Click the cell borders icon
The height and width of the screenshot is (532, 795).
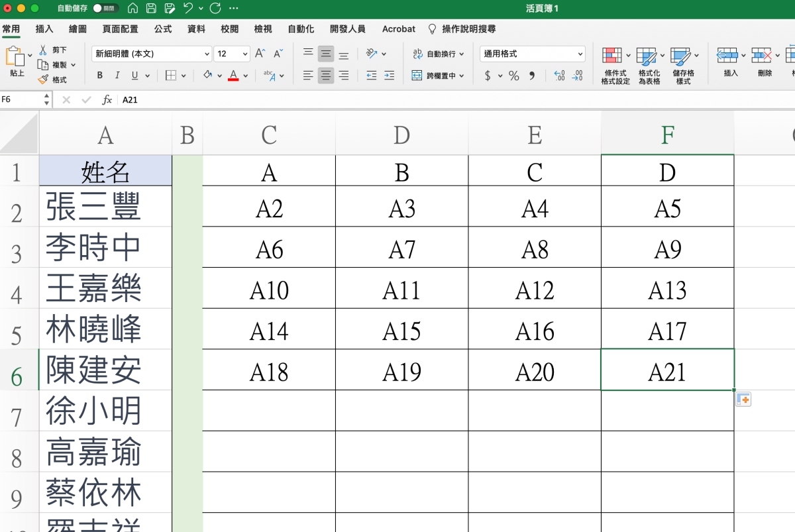(x=170, y=76)
